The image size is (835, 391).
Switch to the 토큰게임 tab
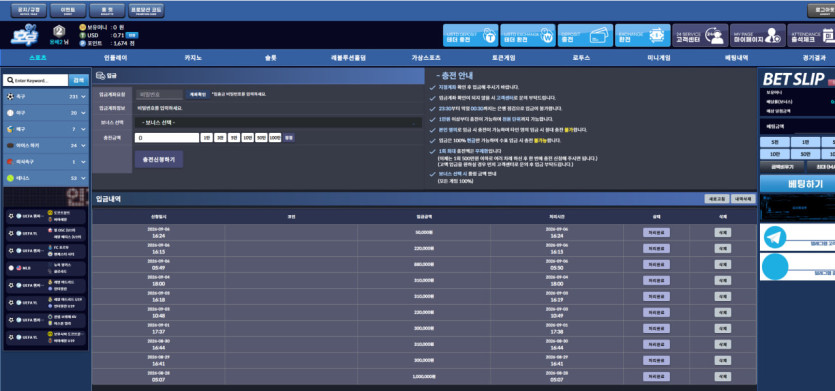click(x=503, y=58)
